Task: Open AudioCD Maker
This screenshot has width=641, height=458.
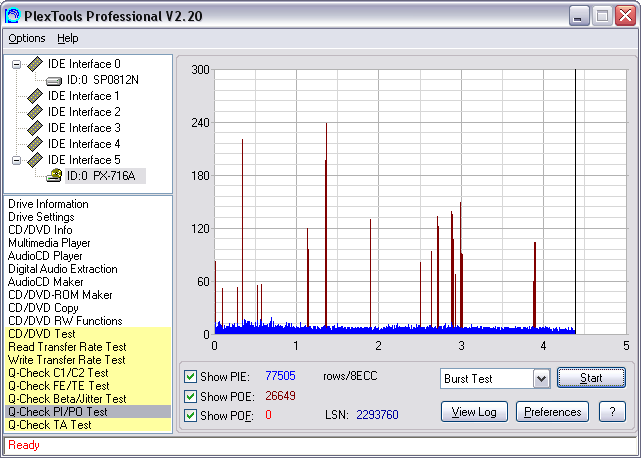Action: [45, 282]
